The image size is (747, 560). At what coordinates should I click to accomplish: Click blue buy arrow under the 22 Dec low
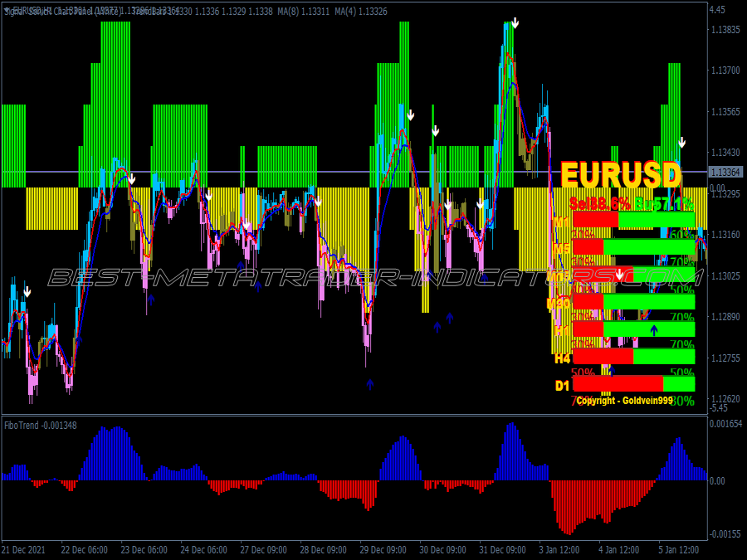(79, 339)
